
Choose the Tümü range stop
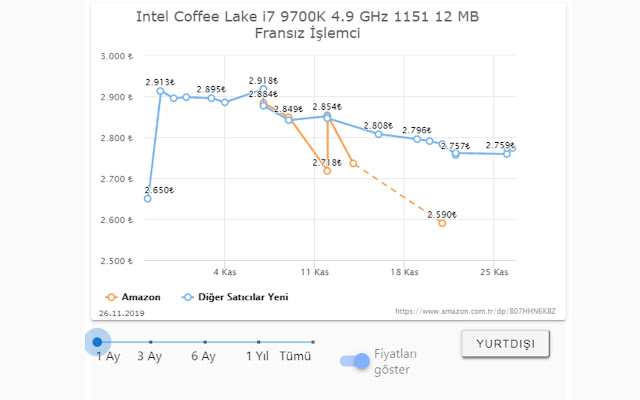[x=313, y=342]
